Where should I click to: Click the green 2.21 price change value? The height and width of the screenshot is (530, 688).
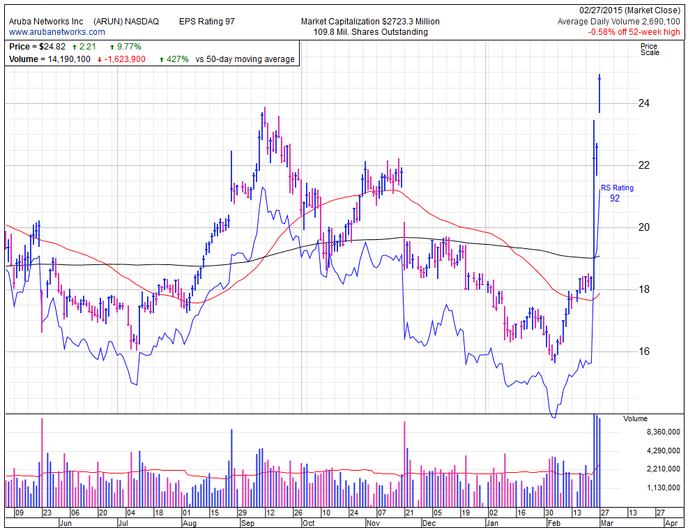[x=88, y=47]
